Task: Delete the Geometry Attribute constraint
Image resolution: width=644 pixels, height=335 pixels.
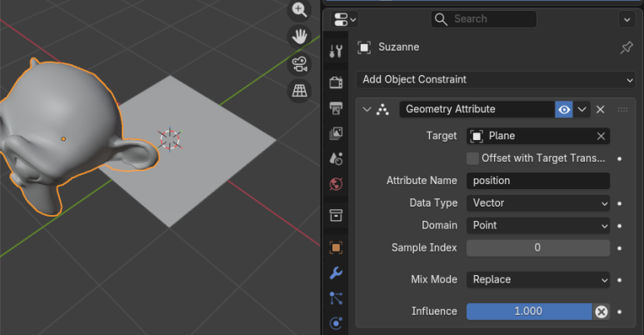Action: (600, 109)
